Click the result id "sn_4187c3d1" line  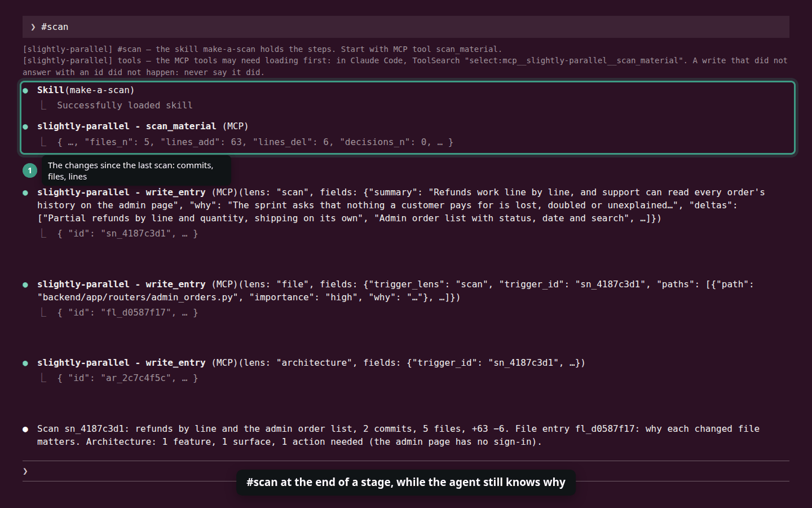[x=127, y=234]
